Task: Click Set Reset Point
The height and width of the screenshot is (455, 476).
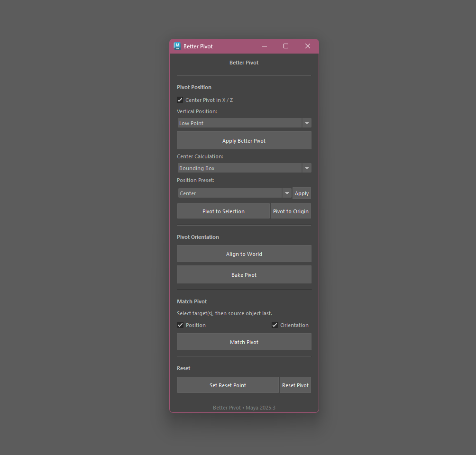Action: pyautogui.click(x=228, y=385)
